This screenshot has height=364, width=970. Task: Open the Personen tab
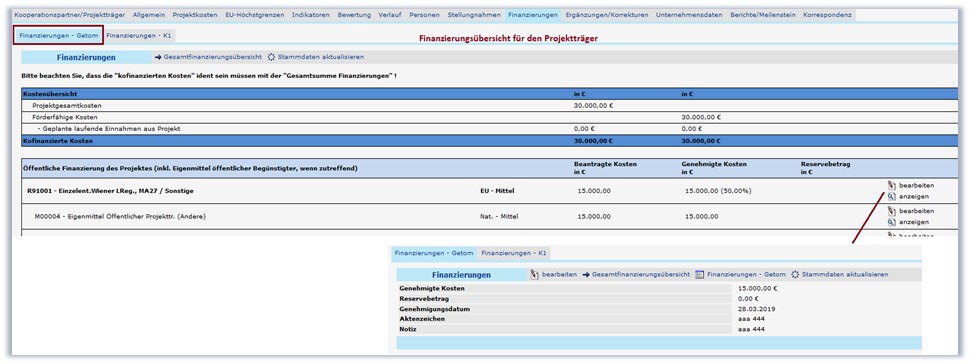(x=424, y=14)
